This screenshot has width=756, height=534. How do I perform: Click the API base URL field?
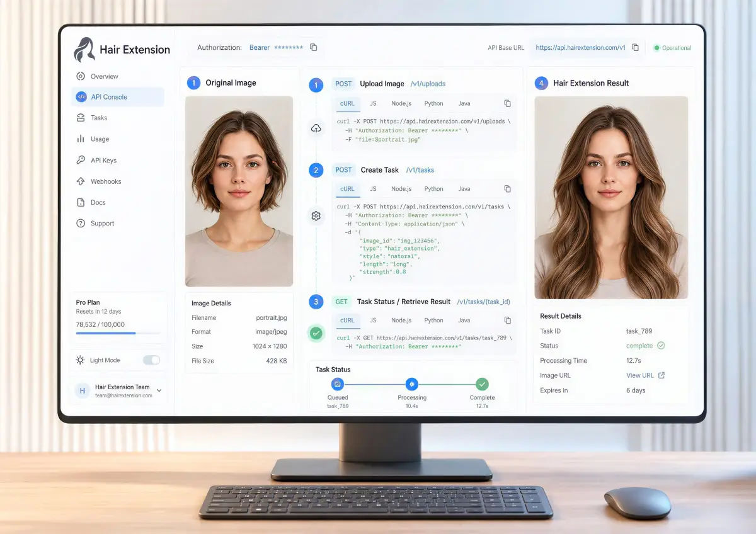586,47
